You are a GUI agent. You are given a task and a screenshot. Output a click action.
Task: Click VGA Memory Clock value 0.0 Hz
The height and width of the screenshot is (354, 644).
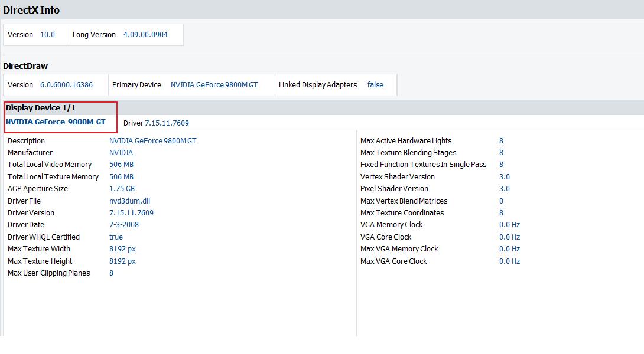click(x=509, y=225)
